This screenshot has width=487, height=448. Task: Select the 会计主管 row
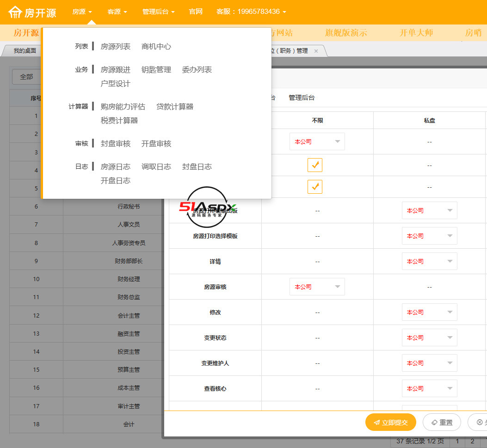click(86, 316)
